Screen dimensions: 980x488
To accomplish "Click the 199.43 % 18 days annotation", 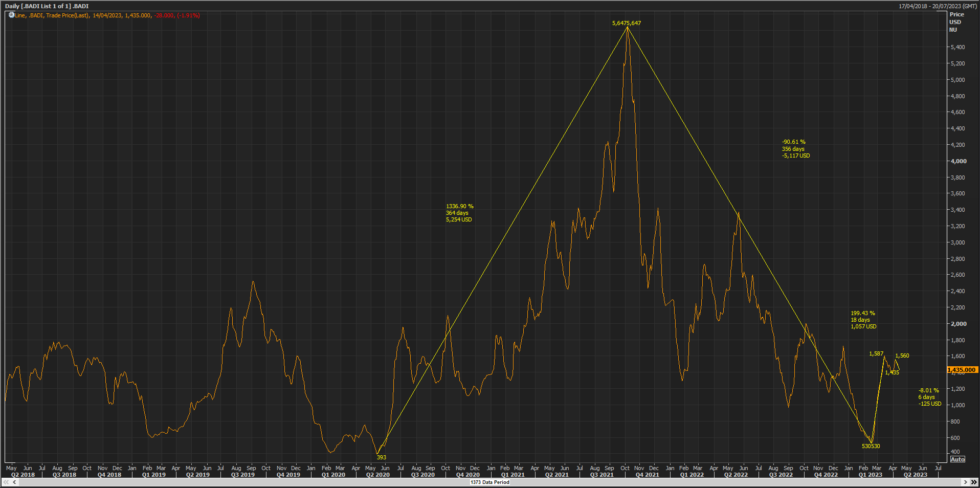I will pyautogui.click(x=863, y=320).
